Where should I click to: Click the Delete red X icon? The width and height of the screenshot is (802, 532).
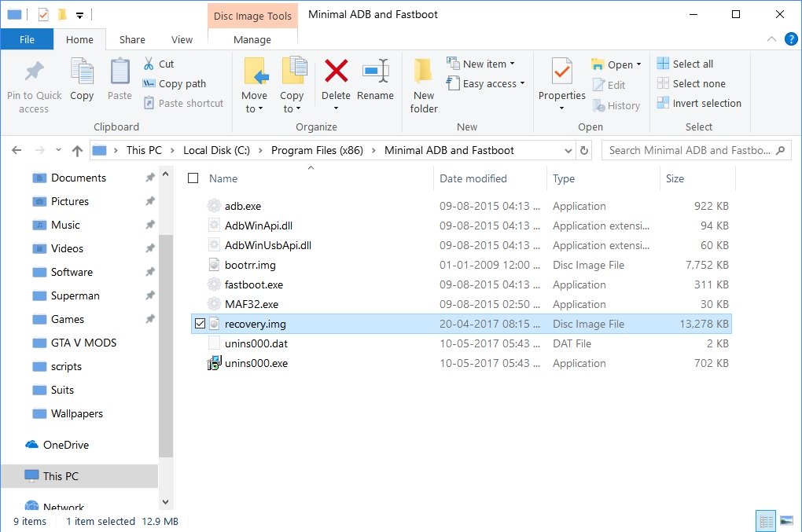(336, 72)
